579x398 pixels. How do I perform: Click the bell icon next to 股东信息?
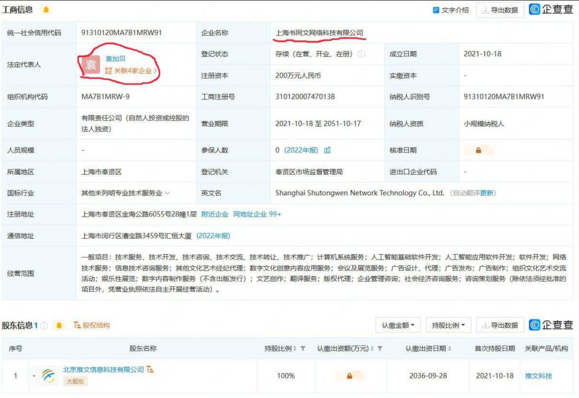[59, 325]
